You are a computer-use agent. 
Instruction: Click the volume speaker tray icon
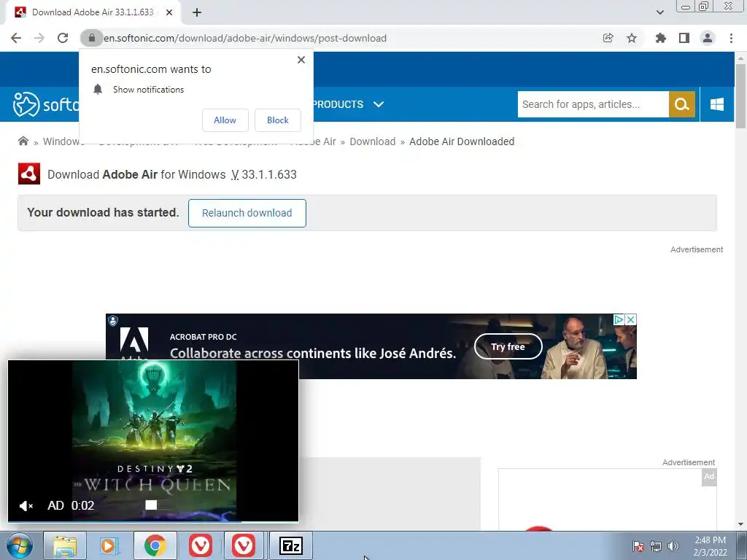tap(673, 546)
